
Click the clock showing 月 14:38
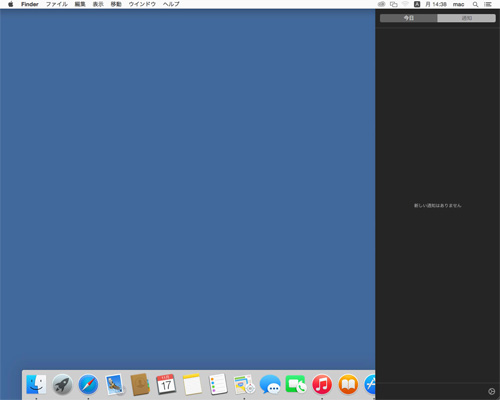tap(436, 4)
